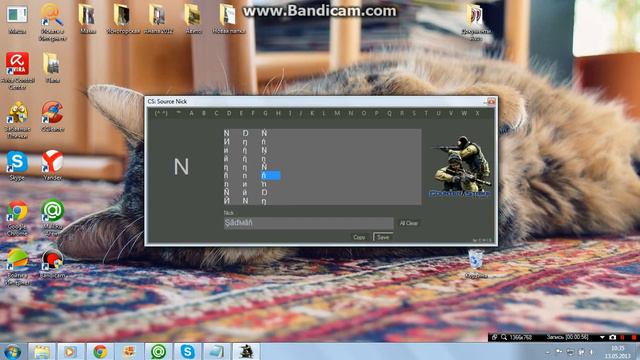Select the letter G tab in Nick window

point(265,113)
